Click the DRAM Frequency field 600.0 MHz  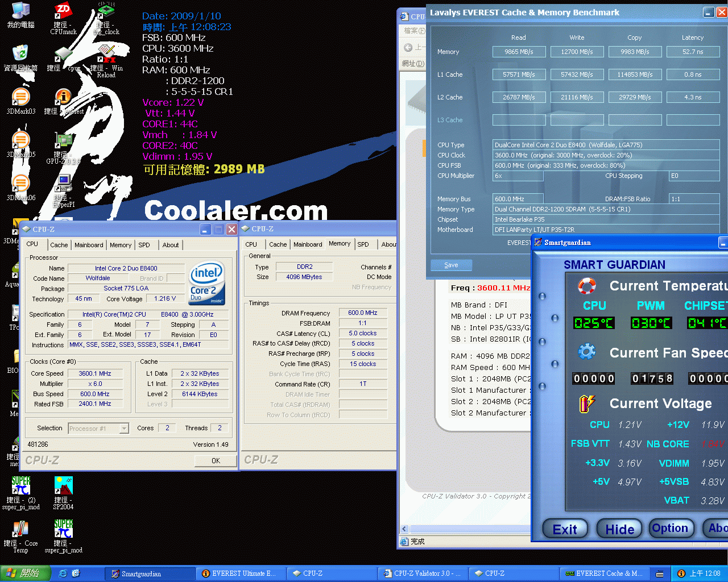[363, 313]
